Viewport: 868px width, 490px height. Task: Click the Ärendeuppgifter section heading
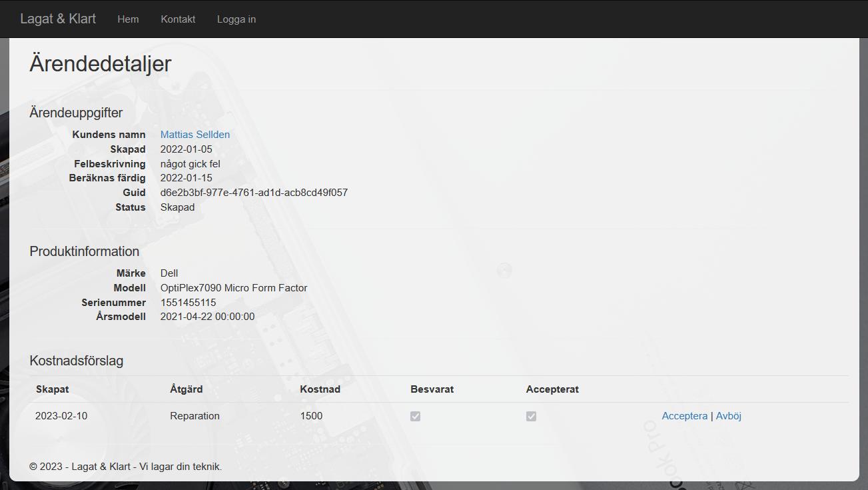76,113
